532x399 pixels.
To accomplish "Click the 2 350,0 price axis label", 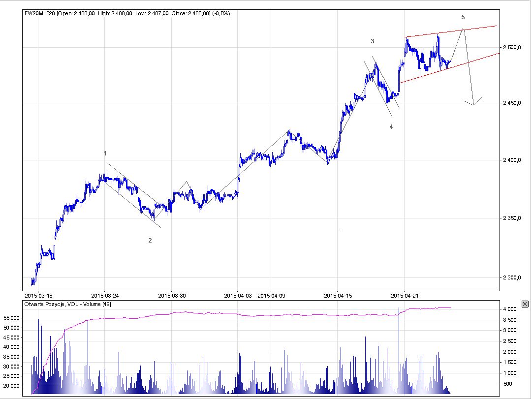I will click(512, 218).
